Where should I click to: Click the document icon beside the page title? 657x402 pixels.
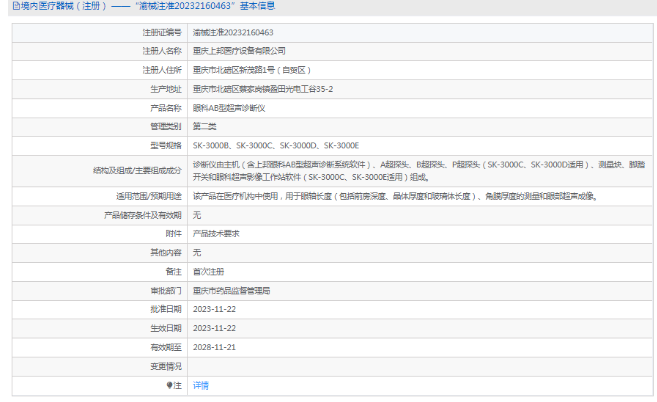tap(6, 6)
